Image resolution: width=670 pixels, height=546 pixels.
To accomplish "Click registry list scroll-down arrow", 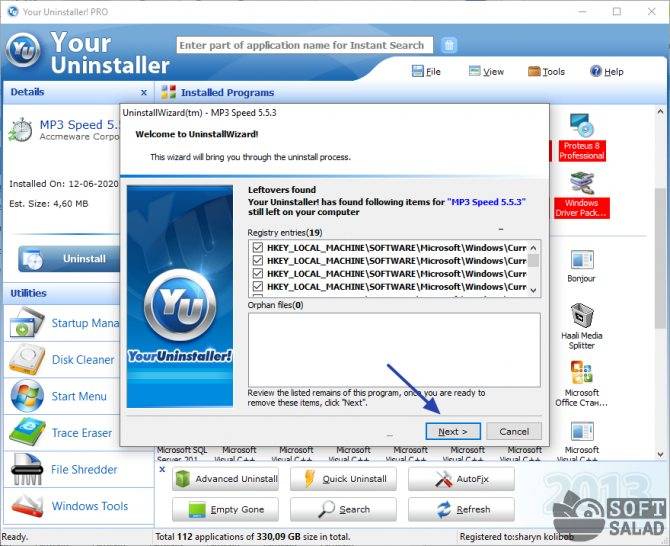I will tap(533, 290).
